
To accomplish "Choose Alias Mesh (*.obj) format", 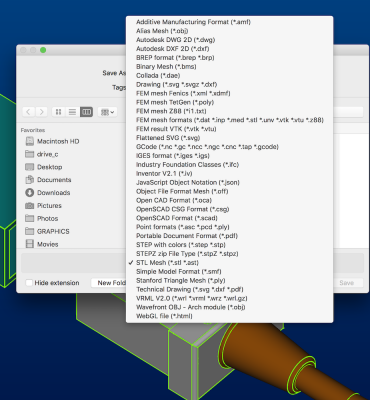I will pos(229,31).
